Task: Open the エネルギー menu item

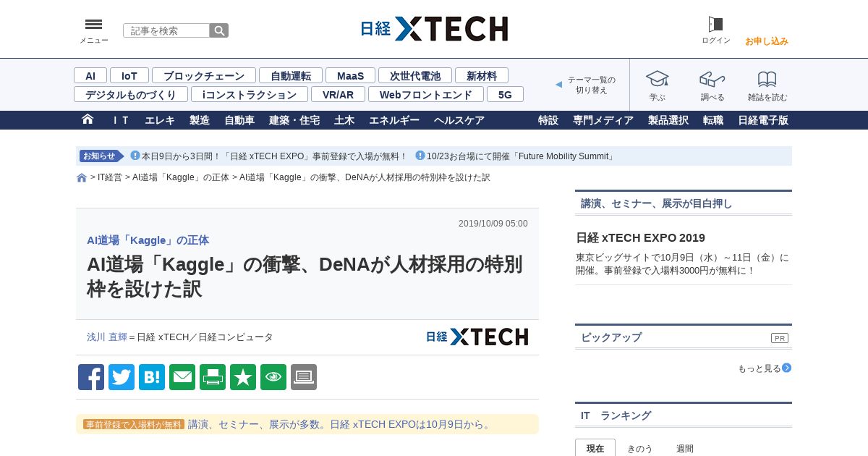Action: tap(394, 120)
